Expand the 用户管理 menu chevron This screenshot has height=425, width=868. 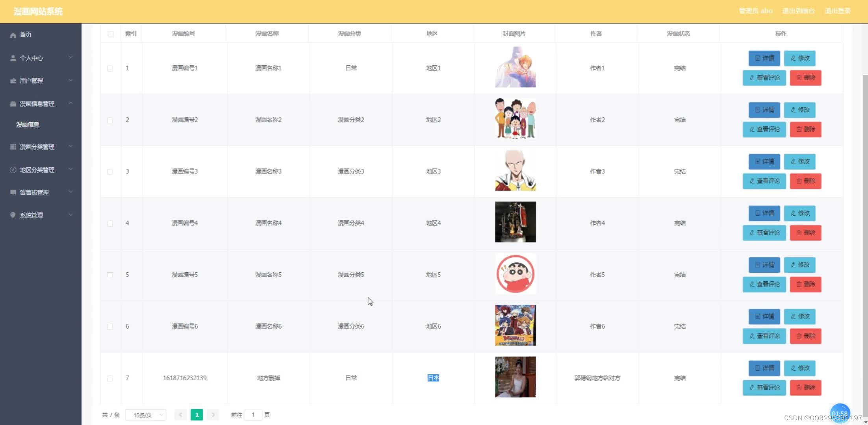click(70, 80)
